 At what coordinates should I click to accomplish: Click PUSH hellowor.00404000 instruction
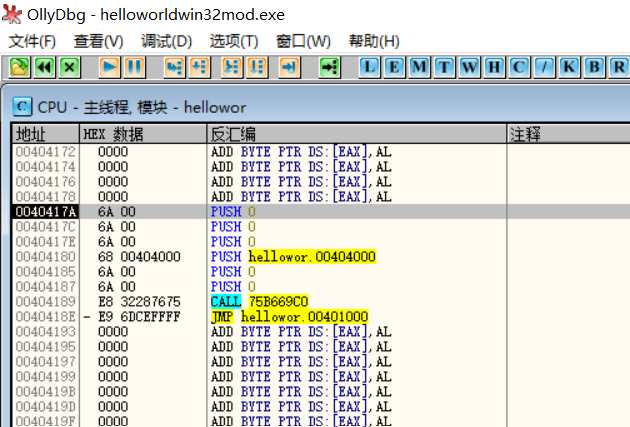tap(293, 257)
